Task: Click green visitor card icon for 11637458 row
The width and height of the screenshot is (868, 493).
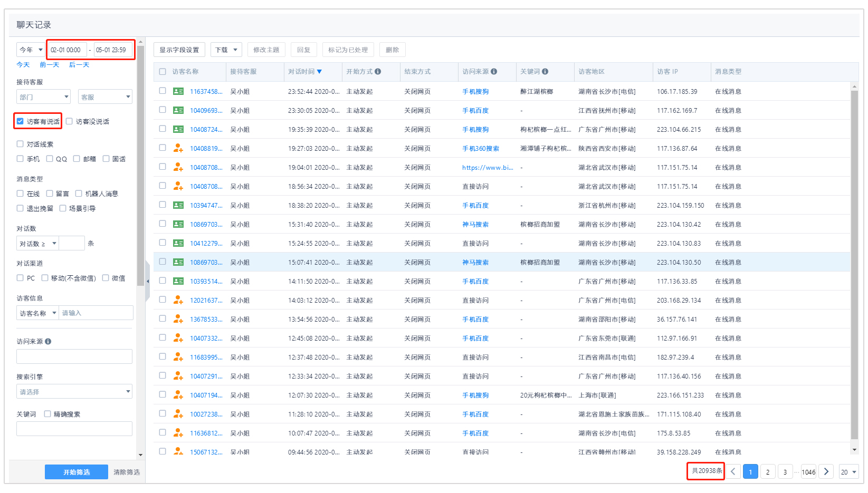Action: (x=178, y=92)
